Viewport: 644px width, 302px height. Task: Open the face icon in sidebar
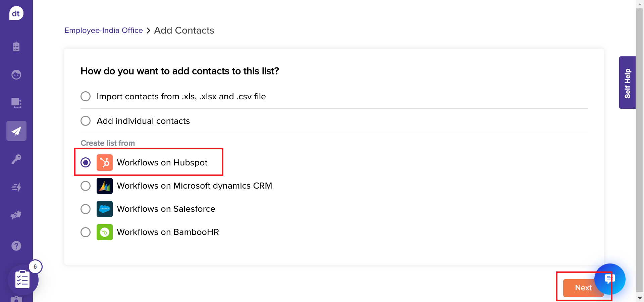point(16,74)
